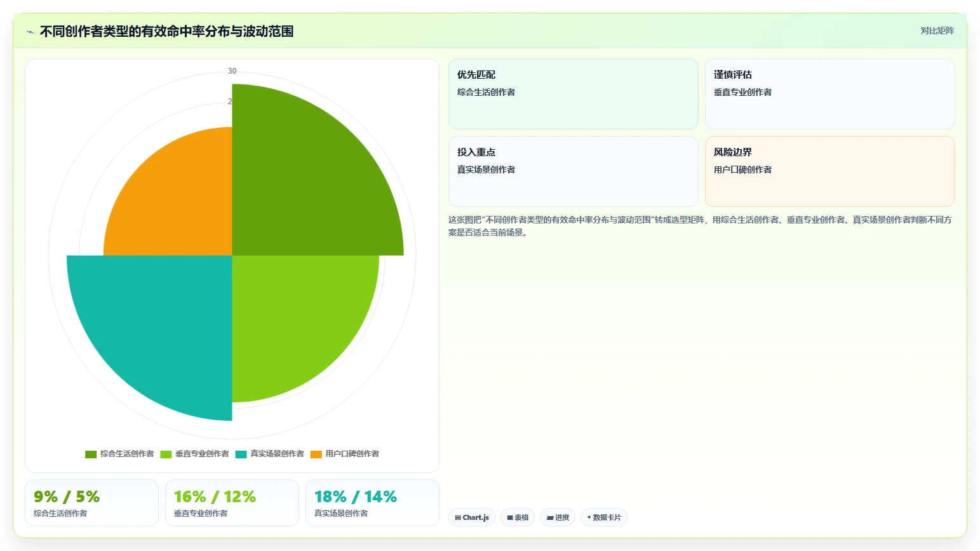The image size is (980, 551).
Task: Select the 16% / 12% stat card
Action: click(232, 503)
